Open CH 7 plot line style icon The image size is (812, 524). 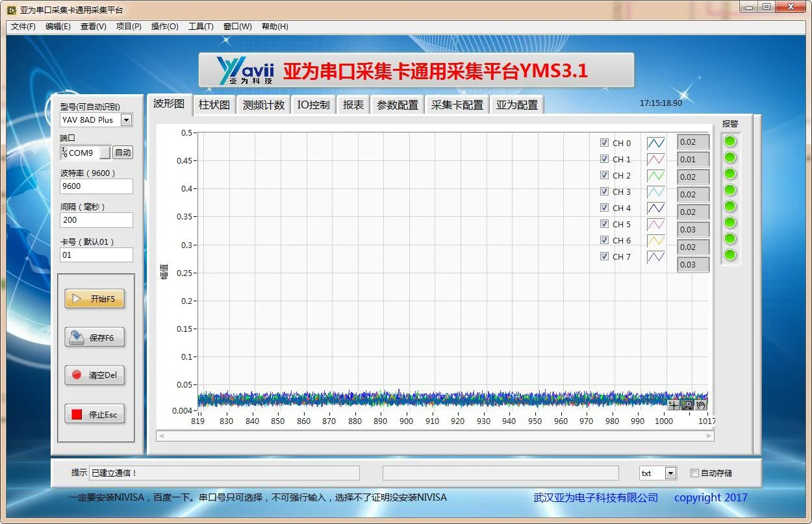[656, 256]
